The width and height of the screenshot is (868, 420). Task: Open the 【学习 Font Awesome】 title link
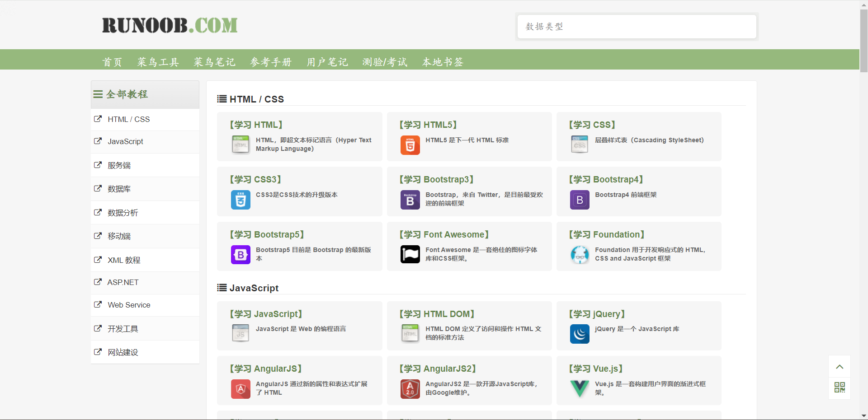[x=444, y=234]
